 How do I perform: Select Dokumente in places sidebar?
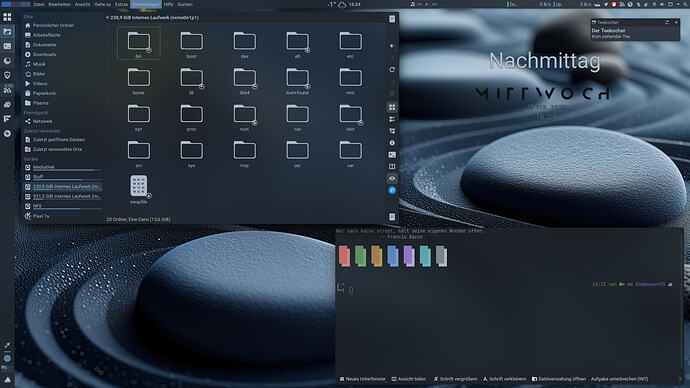41,45
